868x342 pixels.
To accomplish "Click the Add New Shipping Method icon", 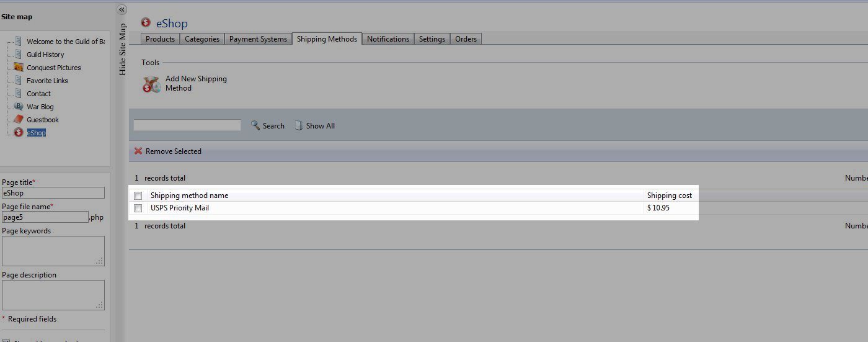I will [x=151, y=84].
